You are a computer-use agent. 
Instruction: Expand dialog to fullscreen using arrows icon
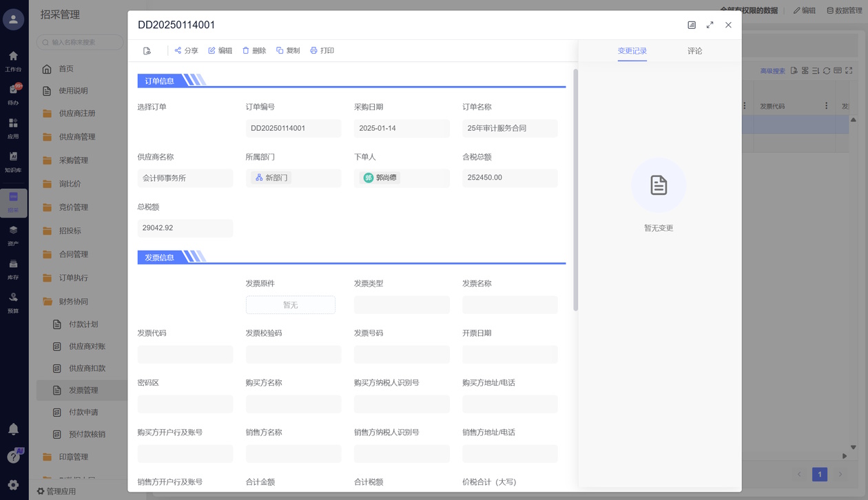click(x=710, y=25)
